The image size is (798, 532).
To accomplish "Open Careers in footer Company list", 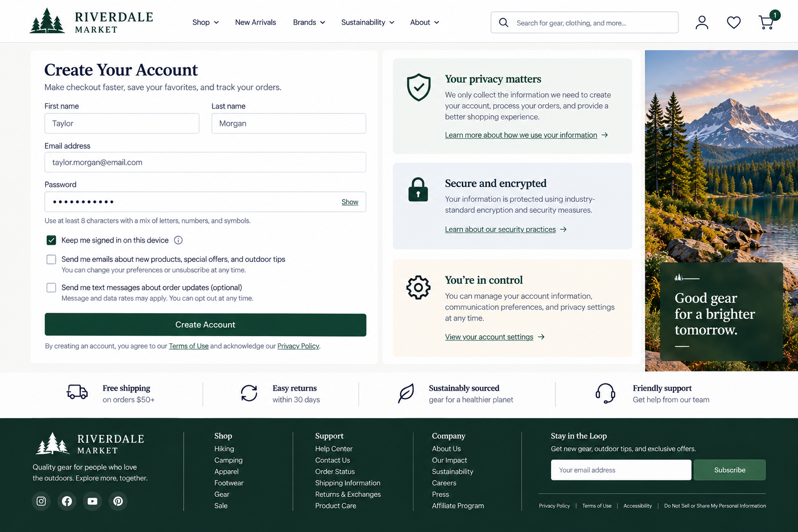I will (444, 483).
